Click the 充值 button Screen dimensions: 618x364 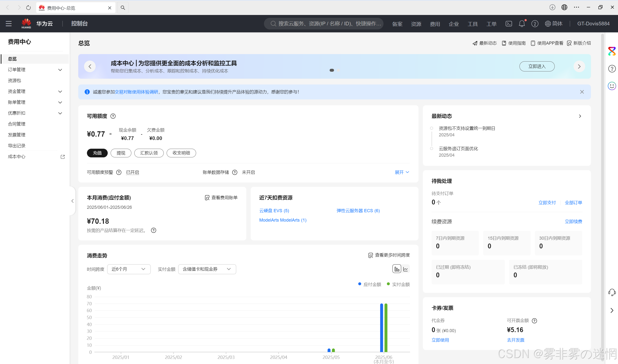[x=97, y=153]
